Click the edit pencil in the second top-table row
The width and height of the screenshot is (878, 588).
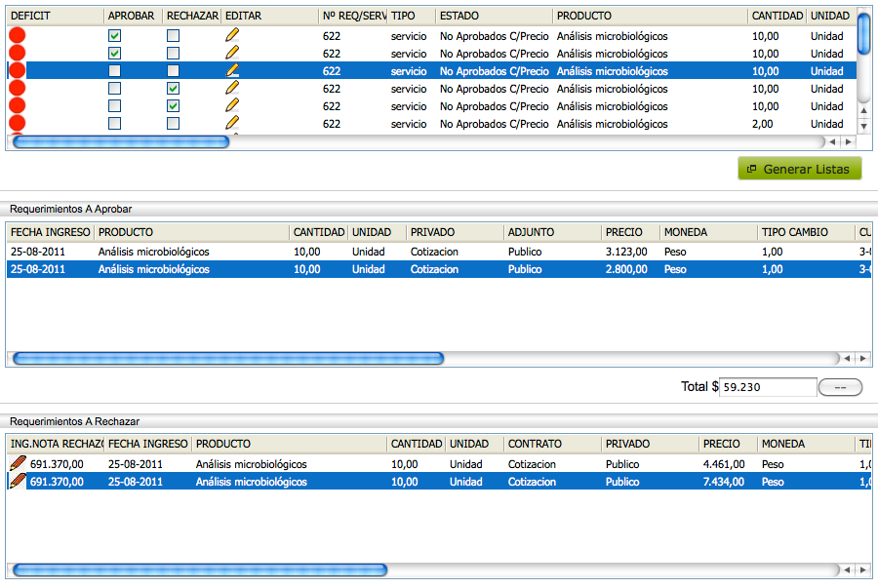[x=232, y=54]
